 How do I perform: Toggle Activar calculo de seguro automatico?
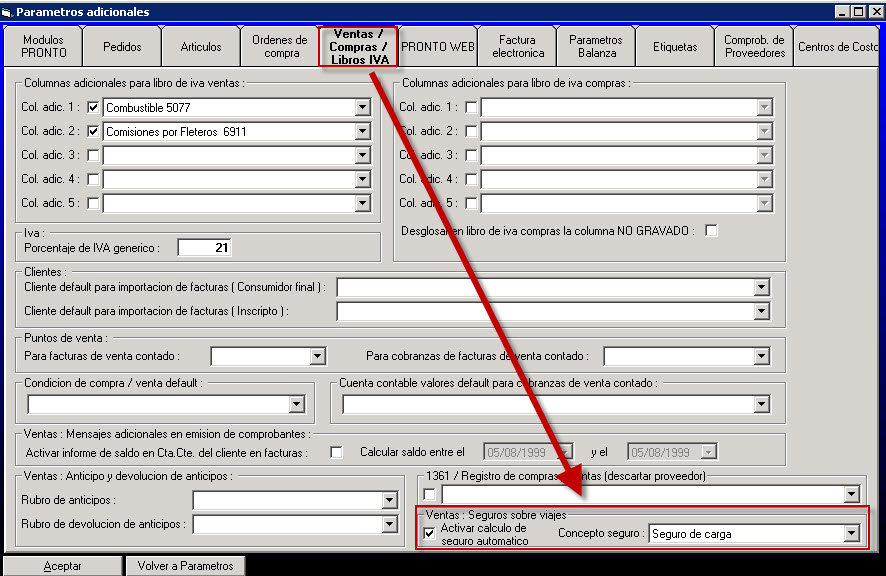(x=429, y=533)
